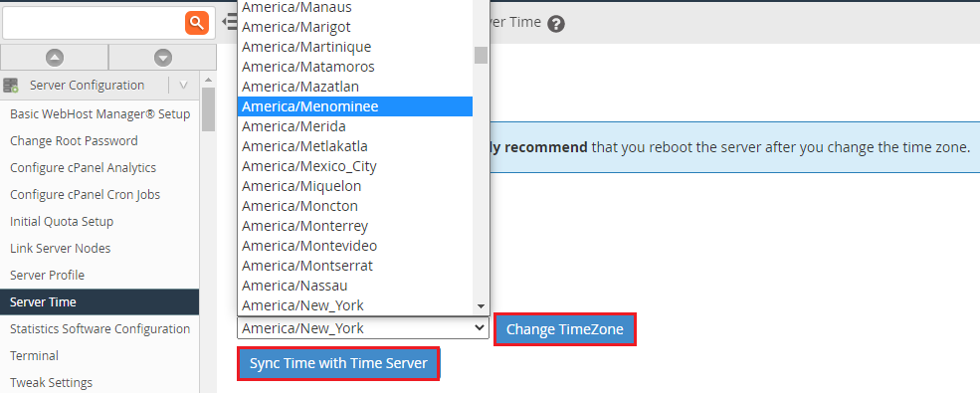Click the collapse-all up arrow icon

[55, 58]
